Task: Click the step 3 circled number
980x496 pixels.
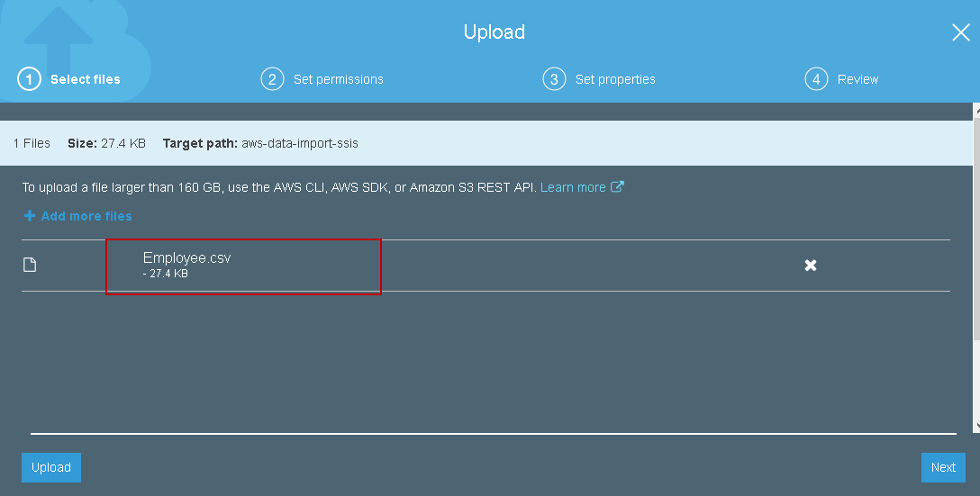Action: point(553,79)
